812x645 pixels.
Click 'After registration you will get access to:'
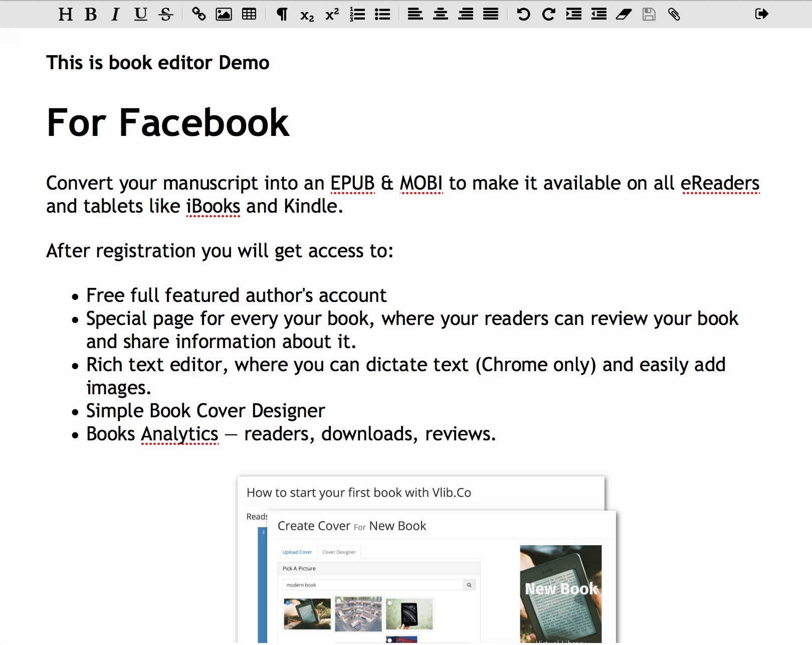pyautogui.click(x=220, y=251)
